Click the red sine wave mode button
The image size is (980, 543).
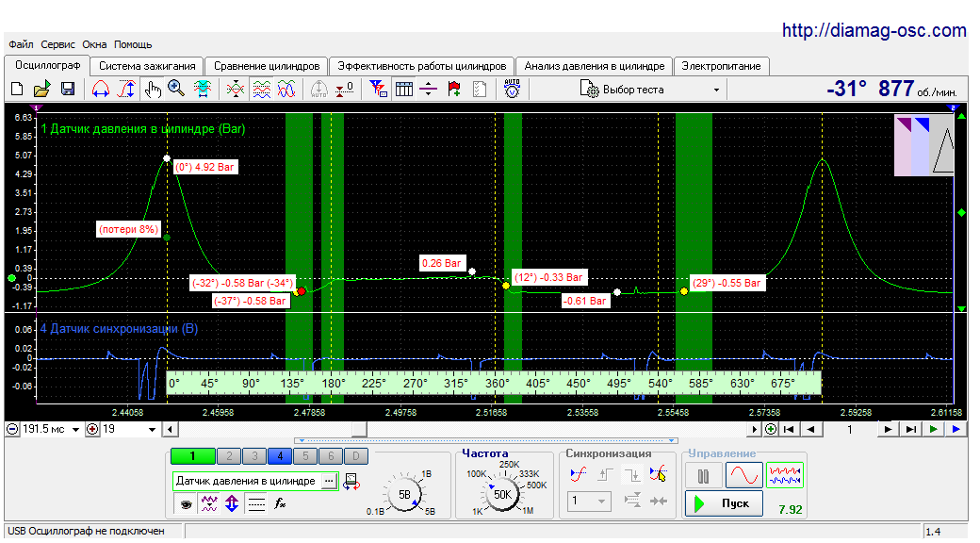pos(743,476)
